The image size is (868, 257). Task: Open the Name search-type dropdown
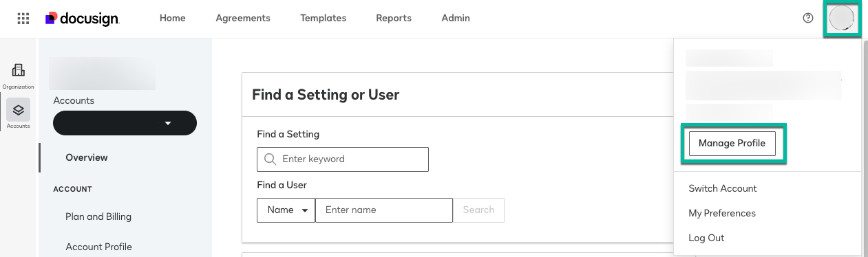pyautogui.click(x=286, y=210)
